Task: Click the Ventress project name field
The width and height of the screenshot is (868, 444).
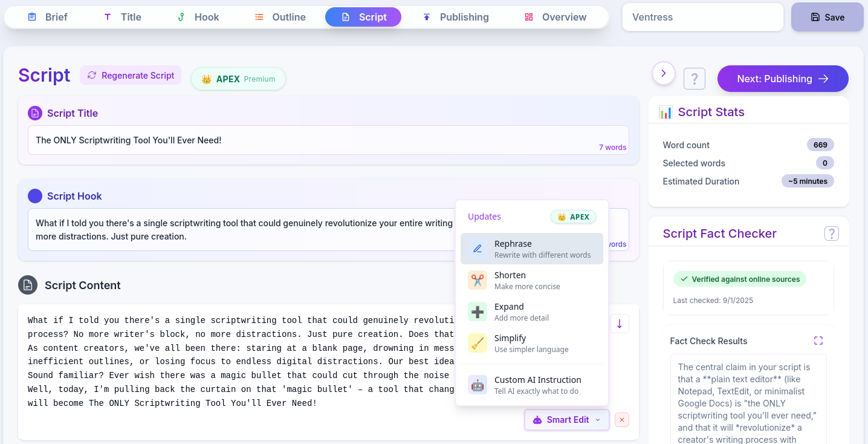Action: pyautogui.click(x=702, y=17)
